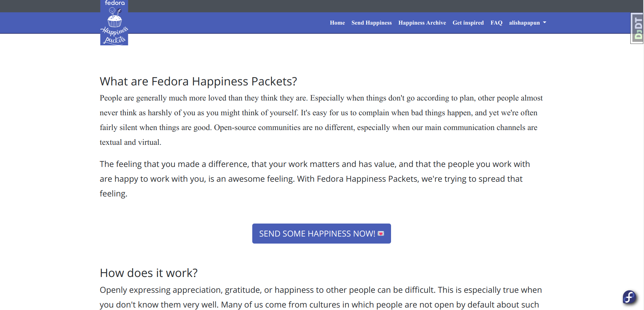
Task: Open the Django Debug Toolbar tab
Action: point(637,28)
